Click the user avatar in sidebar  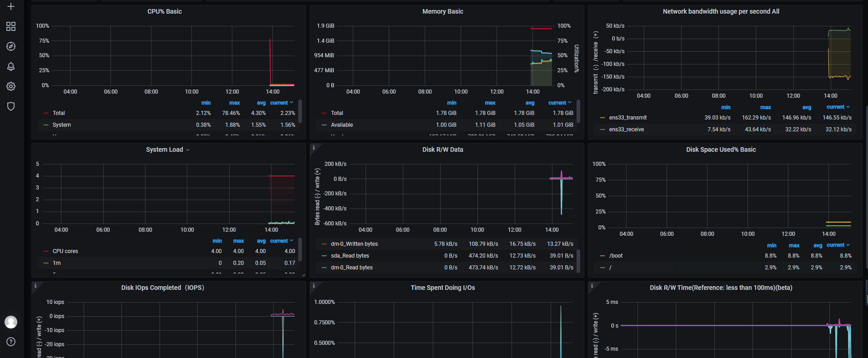pos(11,322)
